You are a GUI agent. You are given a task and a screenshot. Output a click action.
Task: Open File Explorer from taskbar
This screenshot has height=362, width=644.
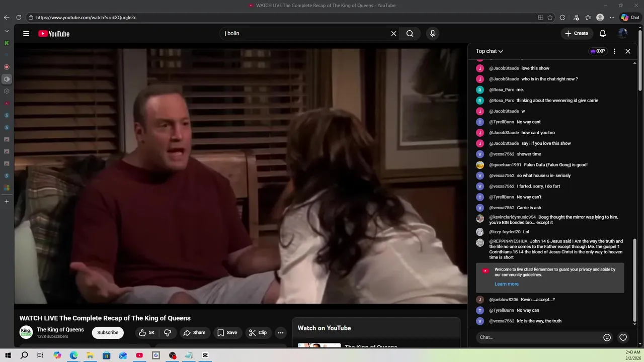90,355
